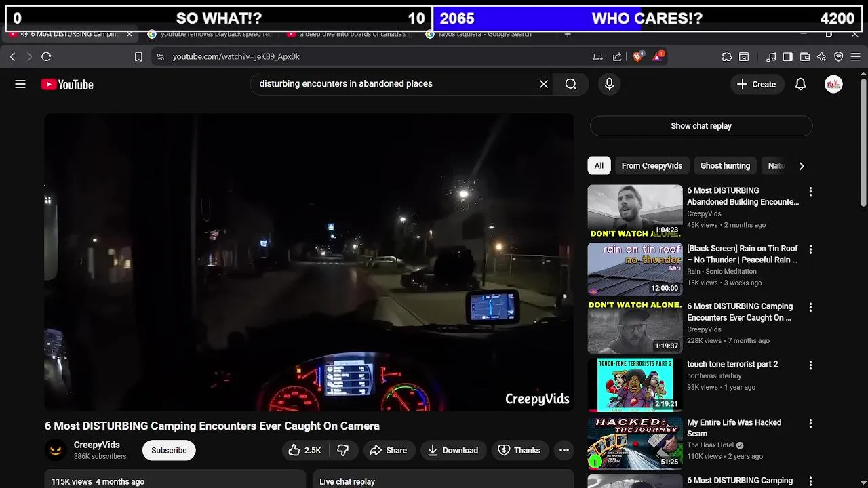Image resolution: width=868 pixels, height=488 pixels.
Task: Like the video (2.5K)
Action: pyautogui.click(x=304, y=450)
